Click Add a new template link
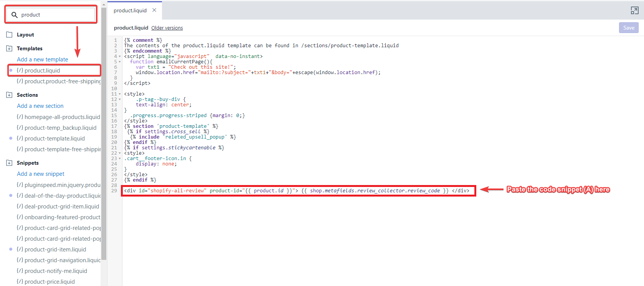Viewport: 644px width, 286px height. pyautogui.click(x=43, y=60)
